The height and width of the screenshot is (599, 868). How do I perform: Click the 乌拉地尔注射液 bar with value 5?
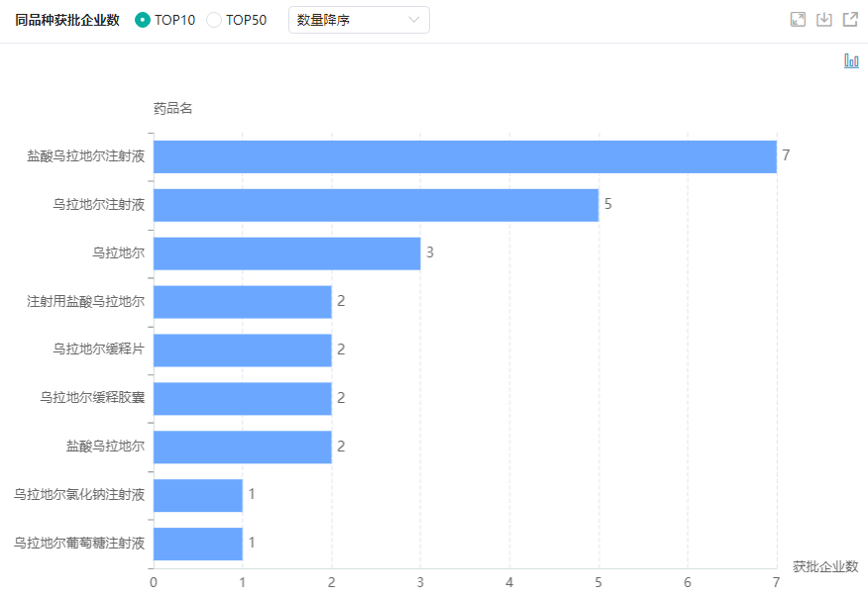376,205
